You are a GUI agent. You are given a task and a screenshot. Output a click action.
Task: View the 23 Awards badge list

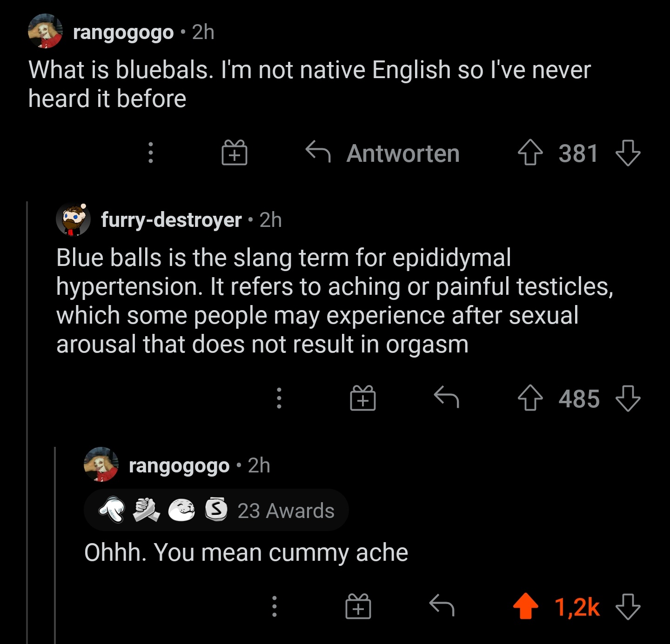pos(216,510)
